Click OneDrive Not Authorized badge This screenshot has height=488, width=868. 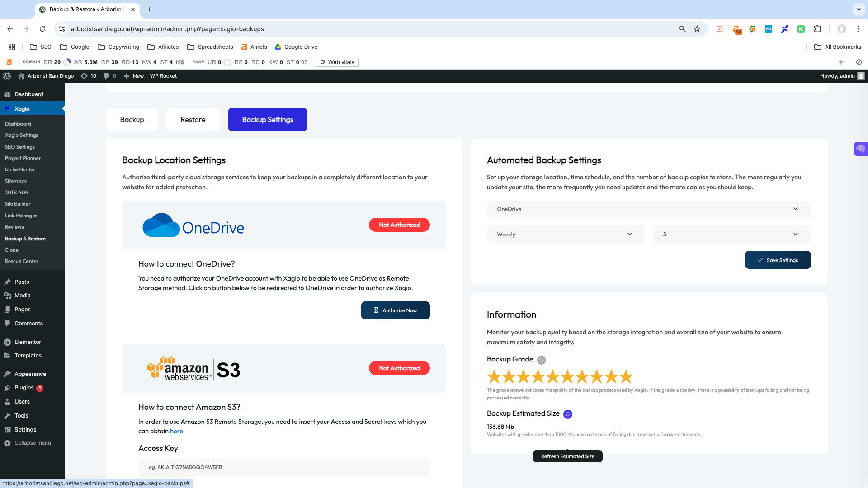(x=399, y=225)
